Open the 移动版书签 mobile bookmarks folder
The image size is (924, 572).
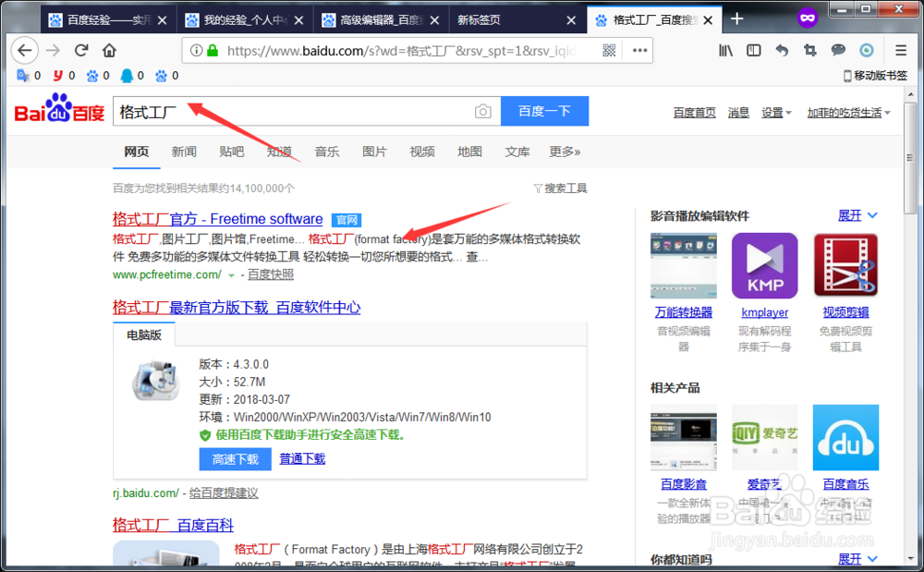[875, 76]
